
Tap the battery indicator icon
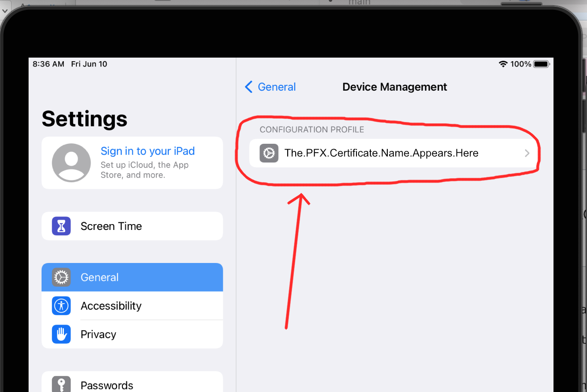541,64
